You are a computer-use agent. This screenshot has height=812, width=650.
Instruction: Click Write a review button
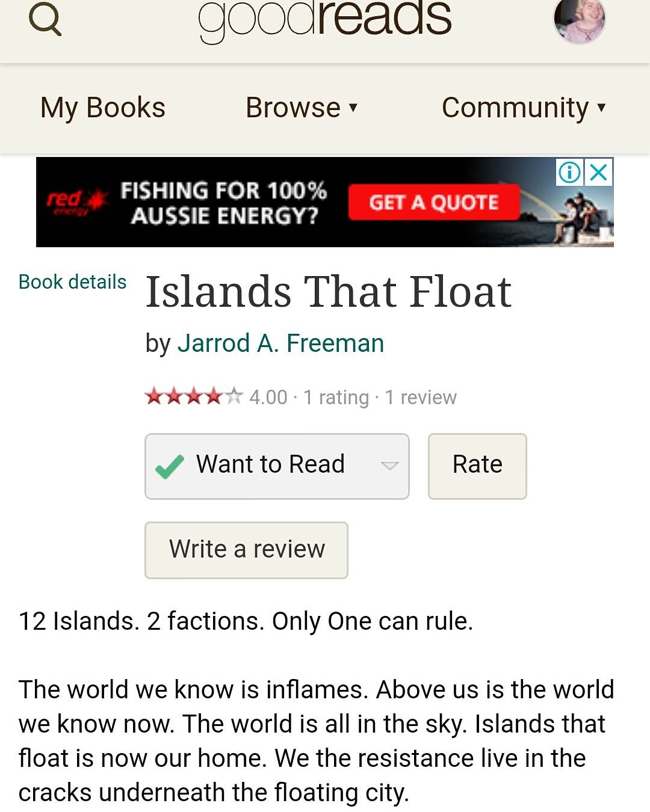pos(247,550)
